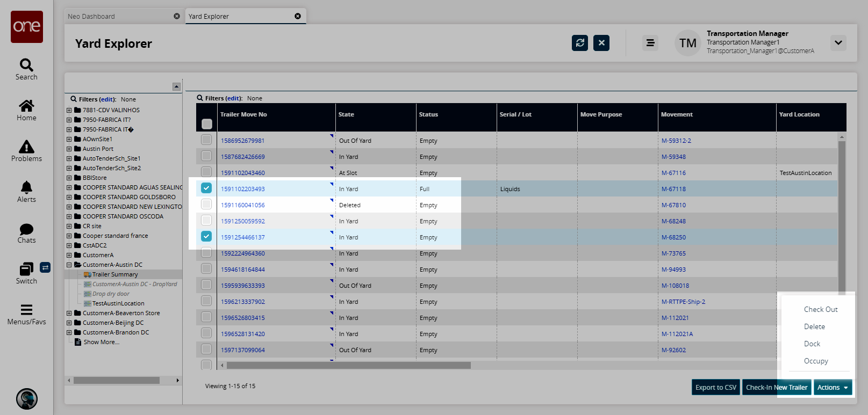Open Chats speech bubble icon
The width and height of the screenshot is (868, 415).
point(26,229)
